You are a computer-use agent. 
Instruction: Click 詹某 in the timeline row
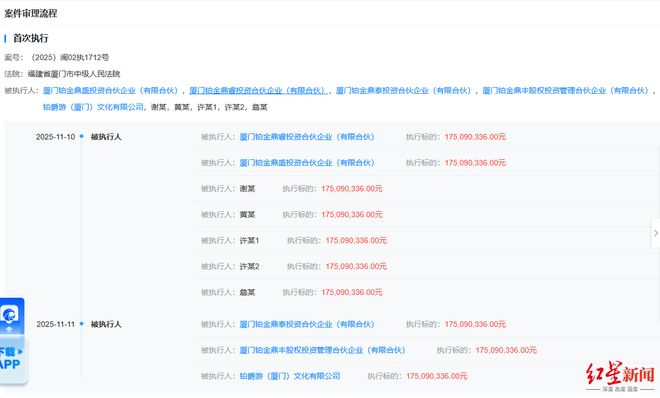tap(248, 292)
